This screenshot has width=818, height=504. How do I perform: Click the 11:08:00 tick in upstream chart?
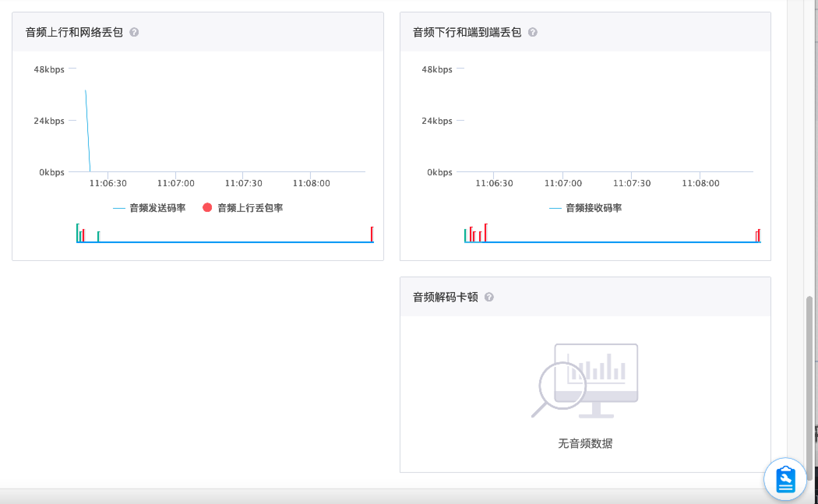[x=311, y=183]
